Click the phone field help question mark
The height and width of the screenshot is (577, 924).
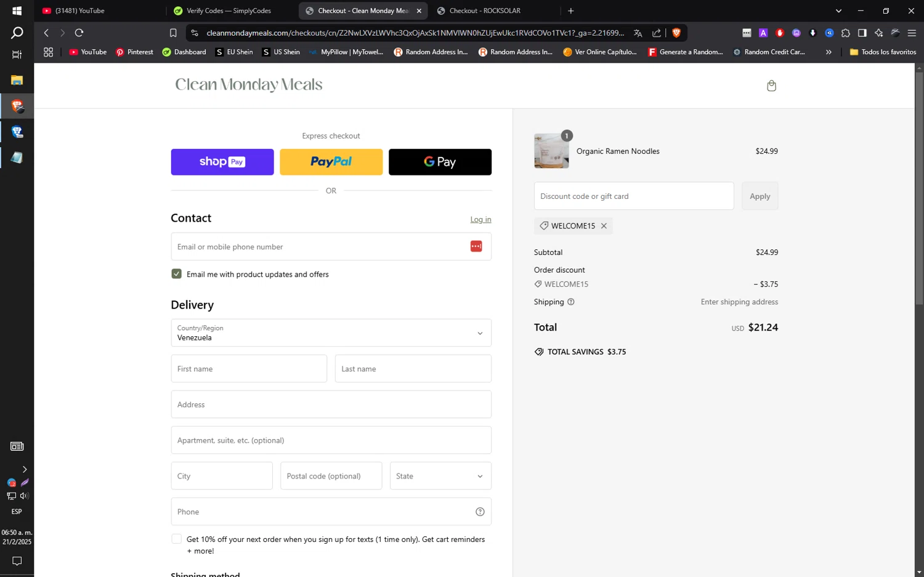pyautogui.click(x=480, y=512)
